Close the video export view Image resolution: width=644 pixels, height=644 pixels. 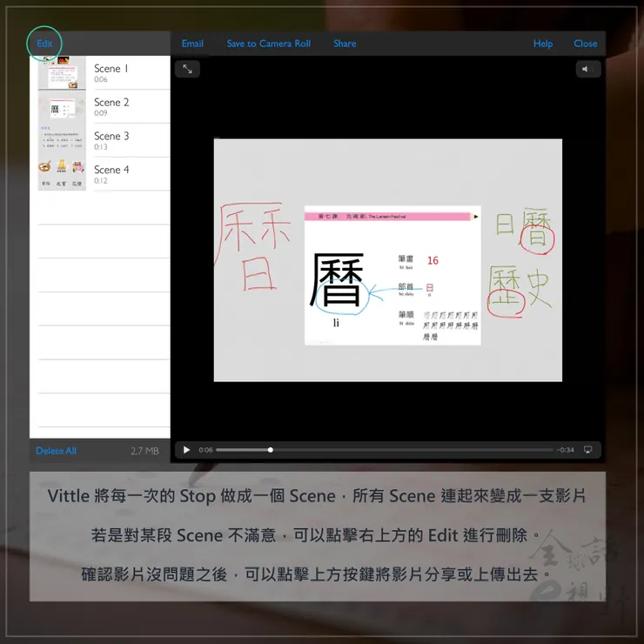click(x=586, y=44)
